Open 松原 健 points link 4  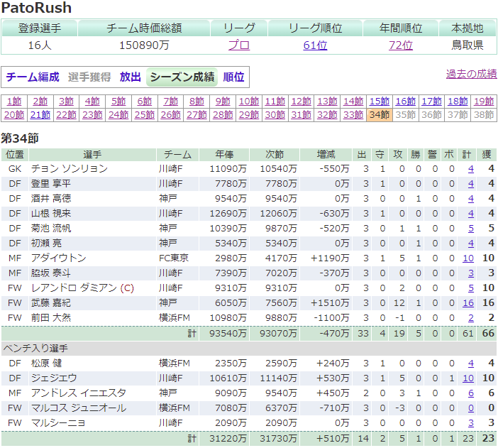[470, 364]
